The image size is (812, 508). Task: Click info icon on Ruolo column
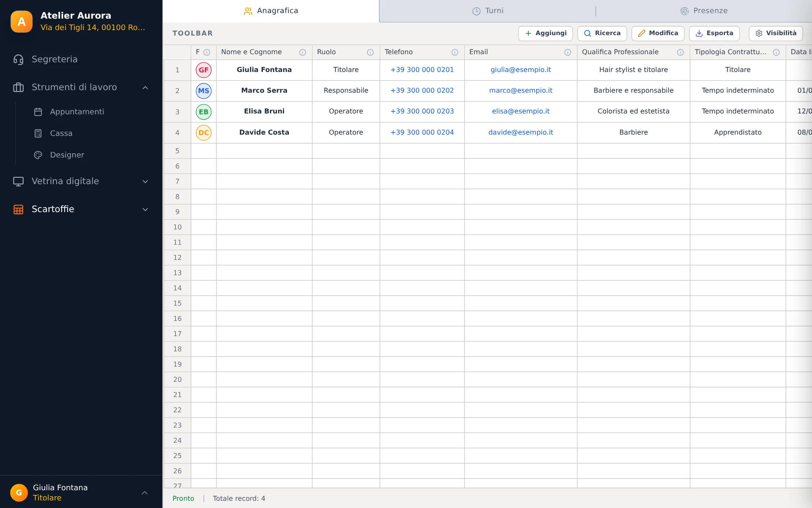tap(370, 52)
